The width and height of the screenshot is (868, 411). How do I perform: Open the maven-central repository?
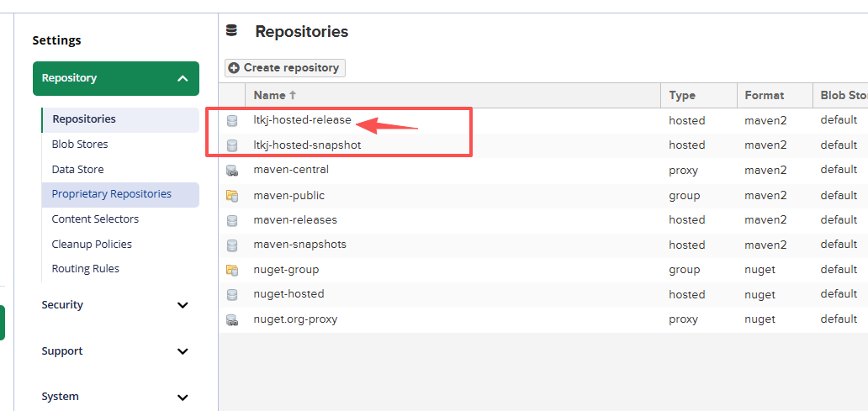(291, 170)
